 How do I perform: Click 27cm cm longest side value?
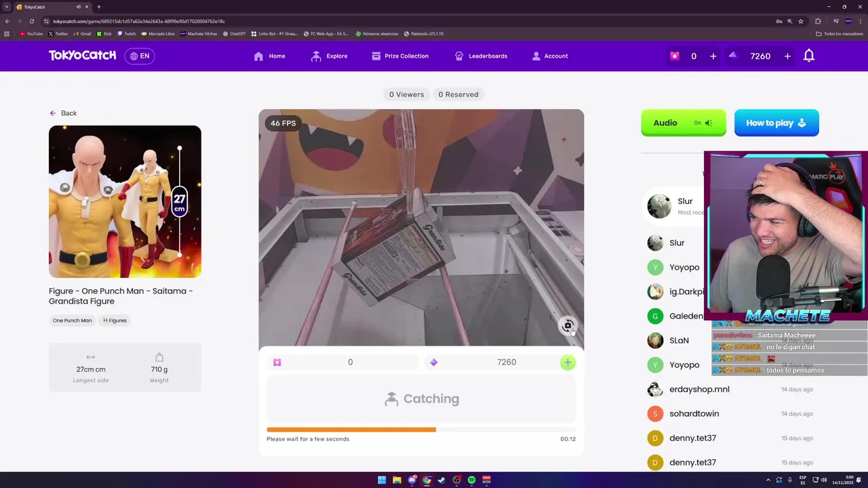pyautogui.click(x=91, y=369)
